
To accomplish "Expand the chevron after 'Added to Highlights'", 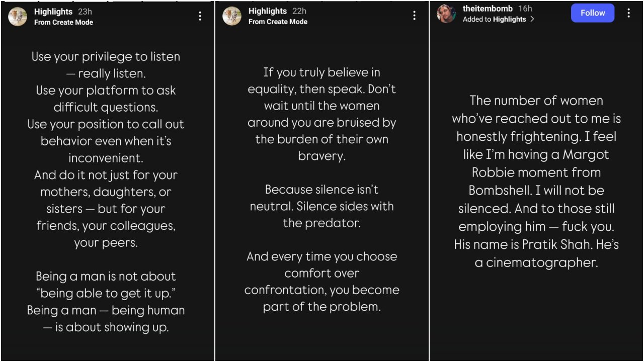I will pos(532,19).
